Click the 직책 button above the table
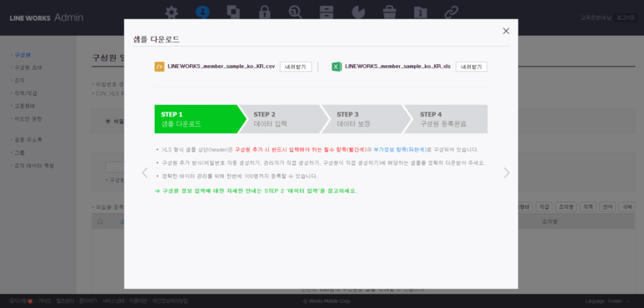Screen dimensions: 644x308 click(x=588, y=206)
